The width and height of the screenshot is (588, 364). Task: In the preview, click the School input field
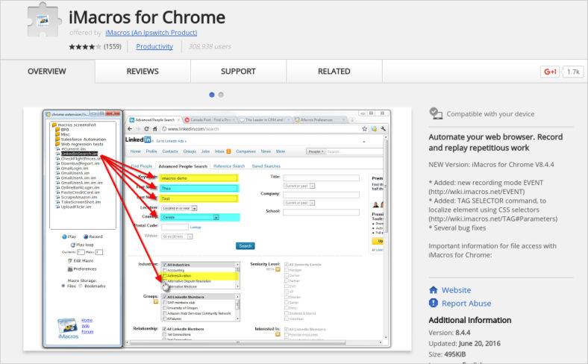[321, 212]
